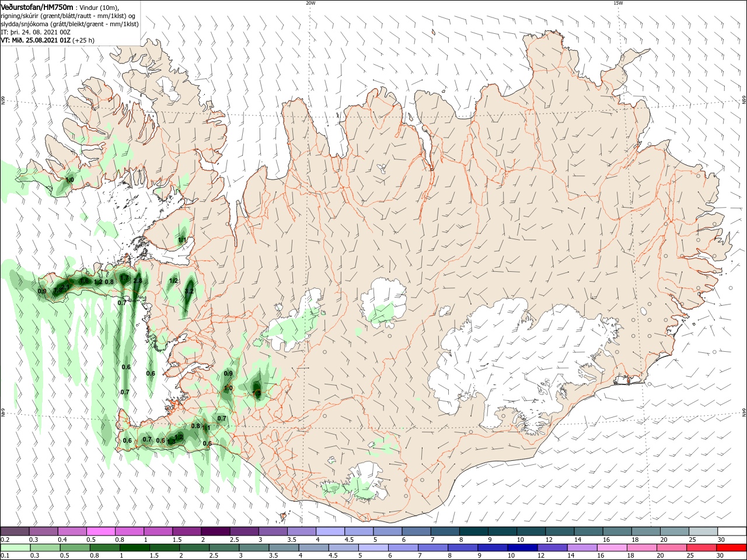Screen dimensions: 747x560
Task: Click the snow legend swatch between 0.3 and 0.4
Action: (x=44, y=531)
